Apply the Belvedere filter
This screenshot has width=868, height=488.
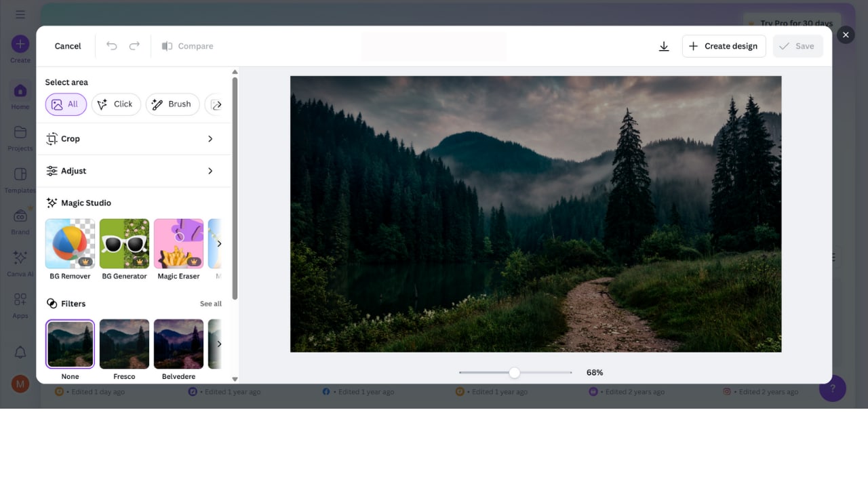(178, 350)
